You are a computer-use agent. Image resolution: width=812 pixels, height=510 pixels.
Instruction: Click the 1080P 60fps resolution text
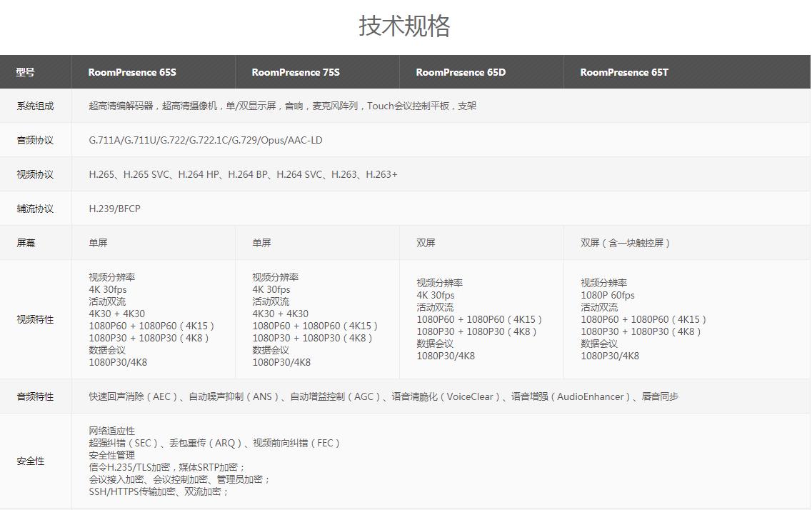608,296
